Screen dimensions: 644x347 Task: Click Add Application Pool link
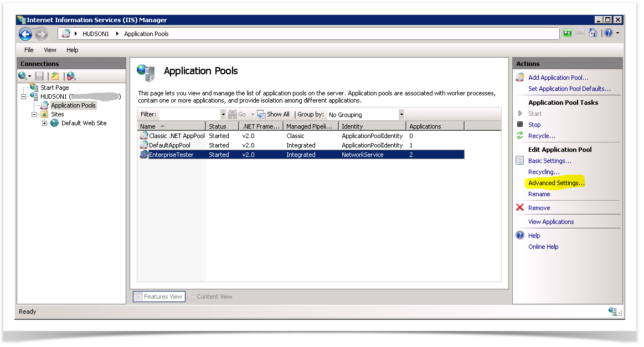pos(558,78)
